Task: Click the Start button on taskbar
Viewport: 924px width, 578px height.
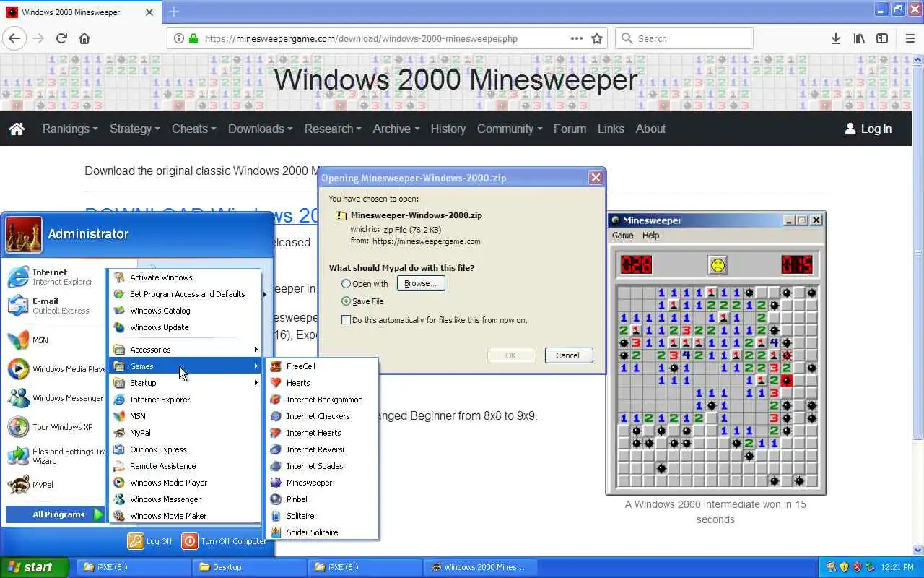Action: [34, 567]
